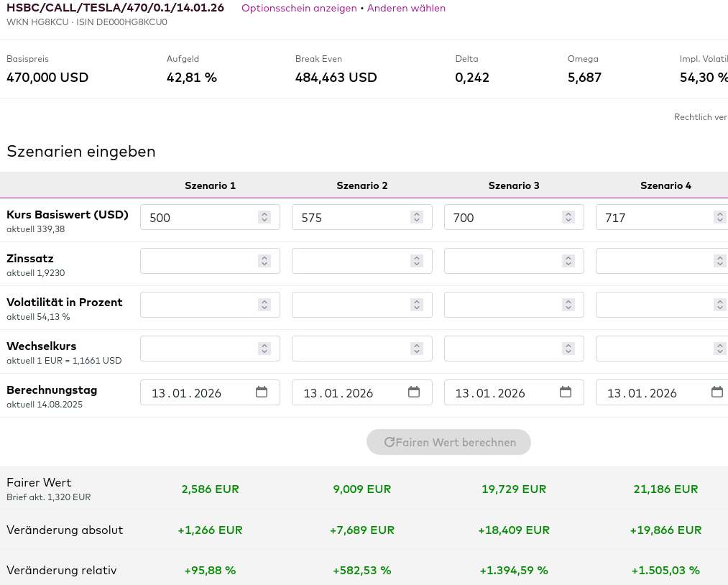Click stepper on Szenario 2 Kurs Basiswert
This screenshot has width=728, height=585.
(417, 217)
